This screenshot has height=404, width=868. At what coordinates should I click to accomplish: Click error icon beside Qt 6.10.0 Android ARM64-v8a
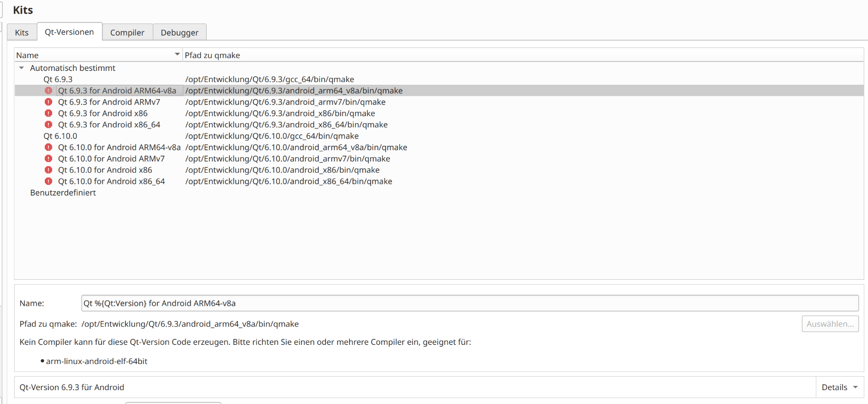(49, 147)
